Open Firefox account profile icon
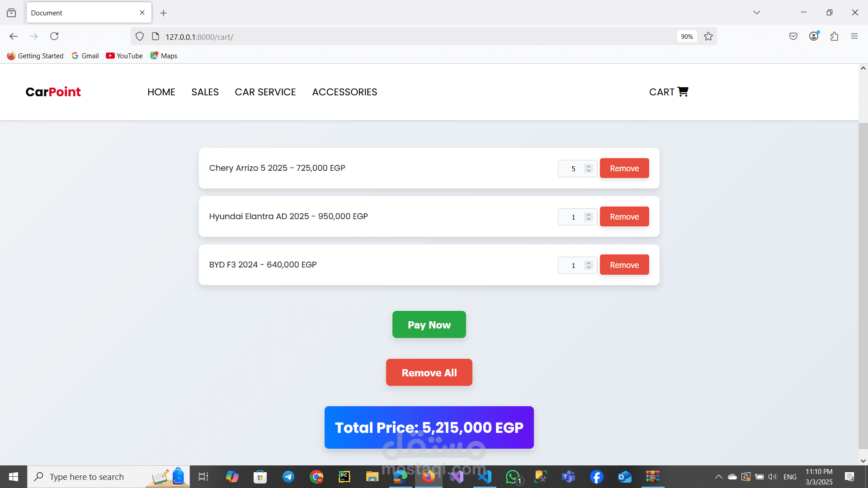The image size is (868, 488). click(814, 36)
